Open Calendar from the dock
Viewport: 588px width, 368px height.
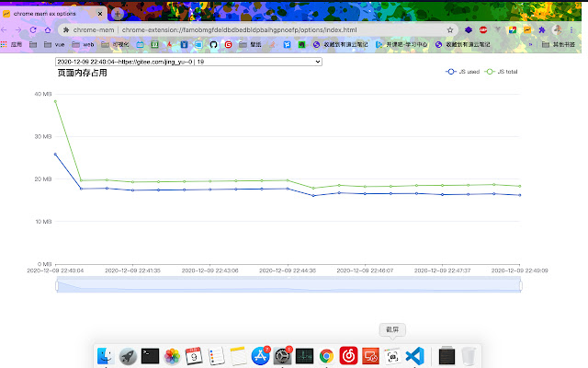coord(194,356)
